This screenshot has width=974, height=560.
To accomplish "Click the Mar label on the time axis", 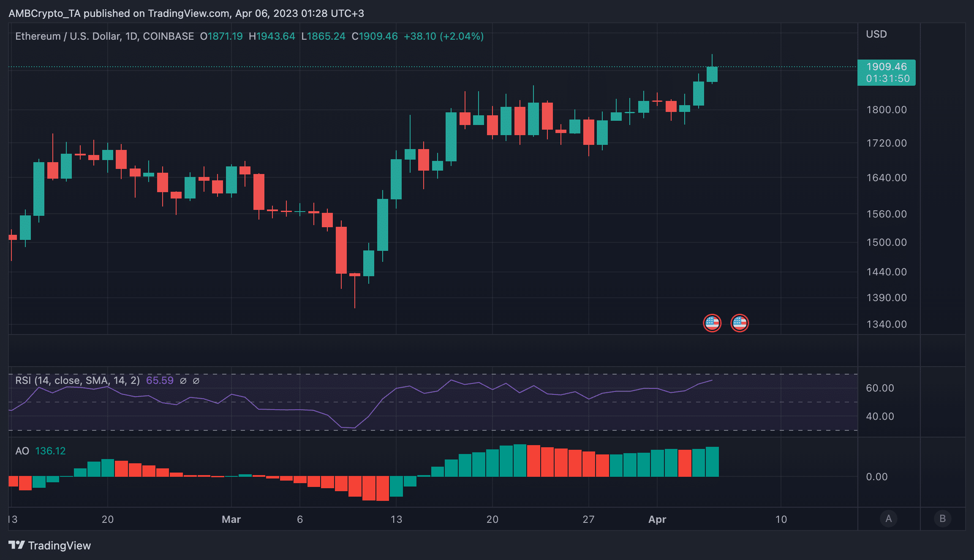I will [231, 519].
